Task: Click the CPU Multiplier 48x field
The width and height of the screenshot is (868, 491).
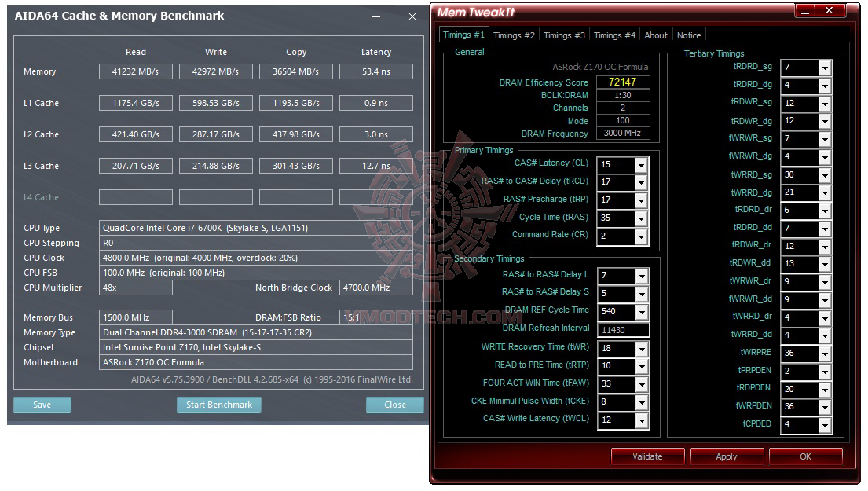Action: click(x=136, y=288)
